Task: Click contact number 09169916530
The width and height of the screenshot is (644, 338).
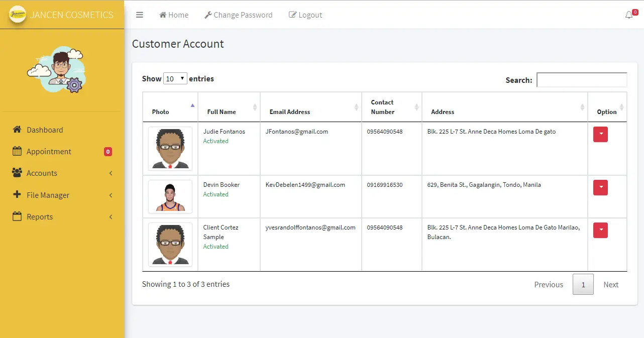Action: [x=385, y=185]
